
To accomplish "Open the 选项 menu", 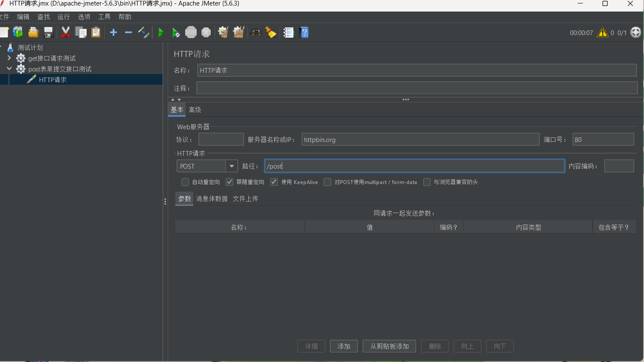I will point(84,17).
